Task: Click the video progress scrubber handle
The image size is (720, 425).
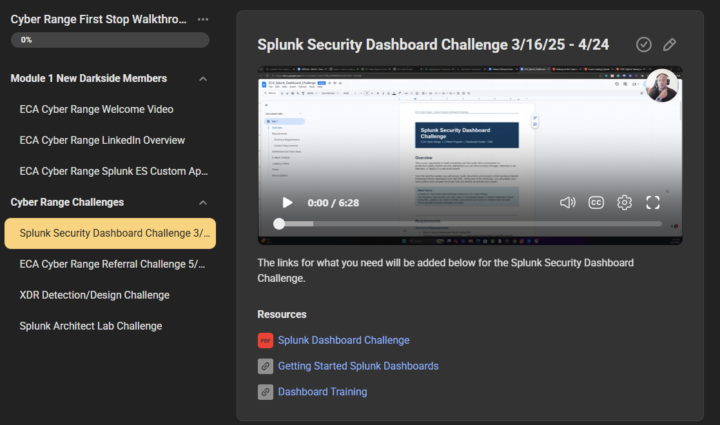Action: [279, 224]
